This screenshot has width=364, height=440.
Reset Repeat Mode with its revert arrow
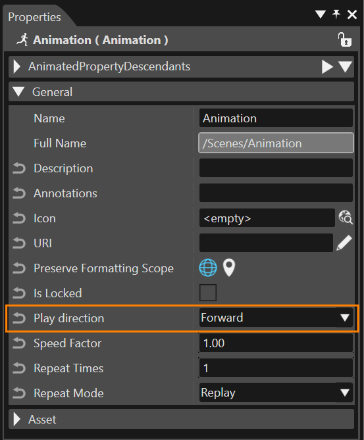[19, 393]
